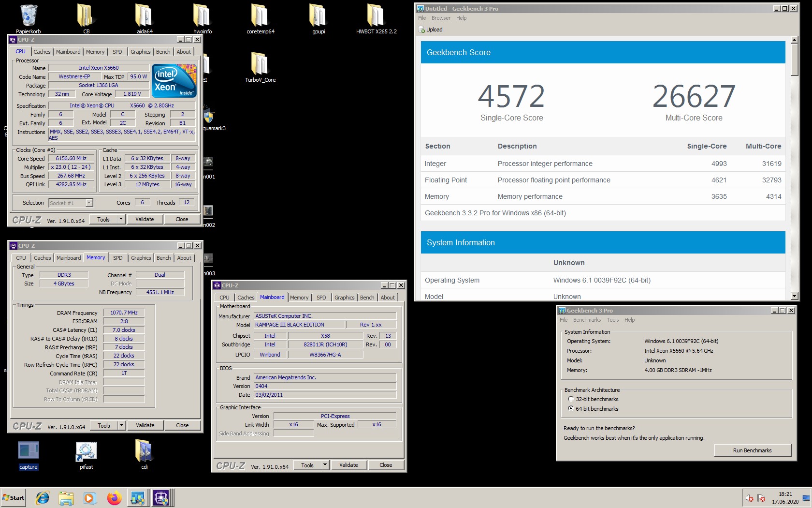This screenshot has width=812, height=508.
Task: Open Windows Media Player taskbar icon
Action: coord(89,498)
